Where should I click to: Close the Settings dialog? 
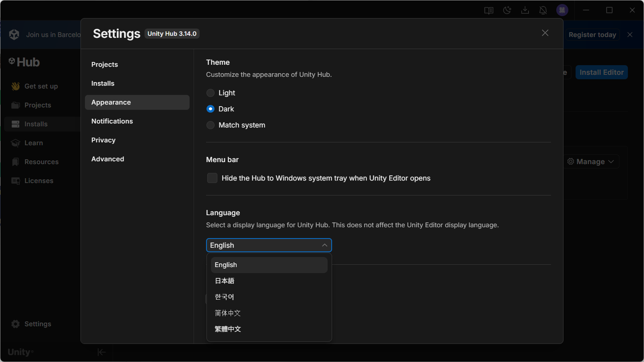tap(545, 33)
